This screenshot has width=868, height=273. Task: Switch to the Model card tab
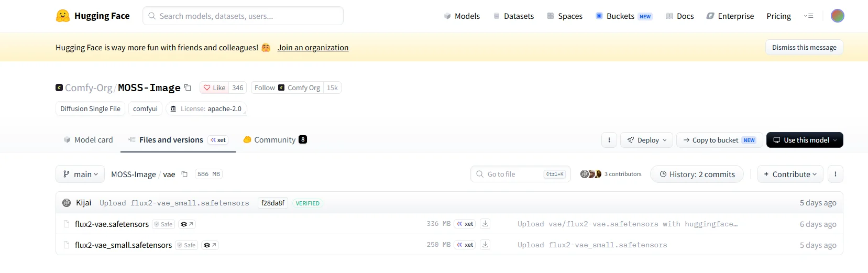(88, 140)
